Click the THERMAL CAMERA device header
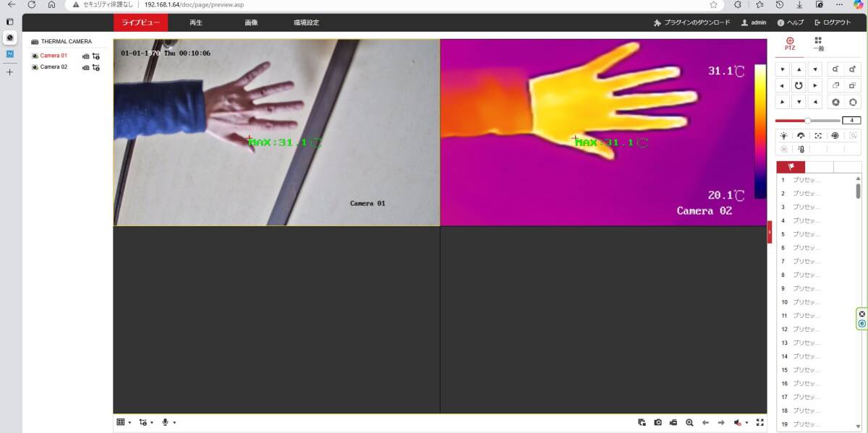This screenshot has height=433, width=868. tap(66, 42)
